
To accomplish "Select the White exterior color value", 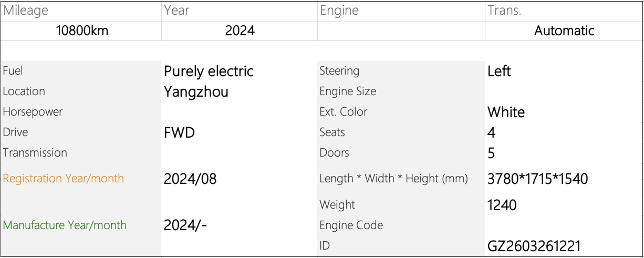I will point(506,112).
